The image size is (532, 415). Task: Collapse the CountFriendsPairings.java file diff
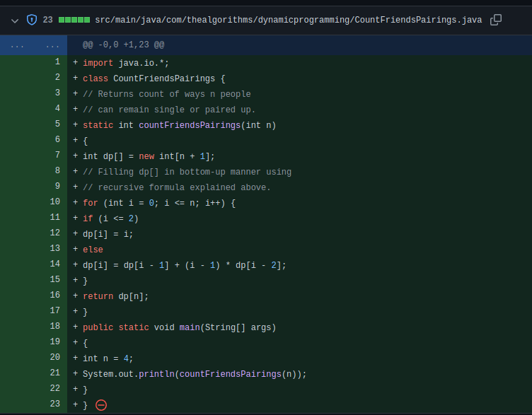pos(15,21)
